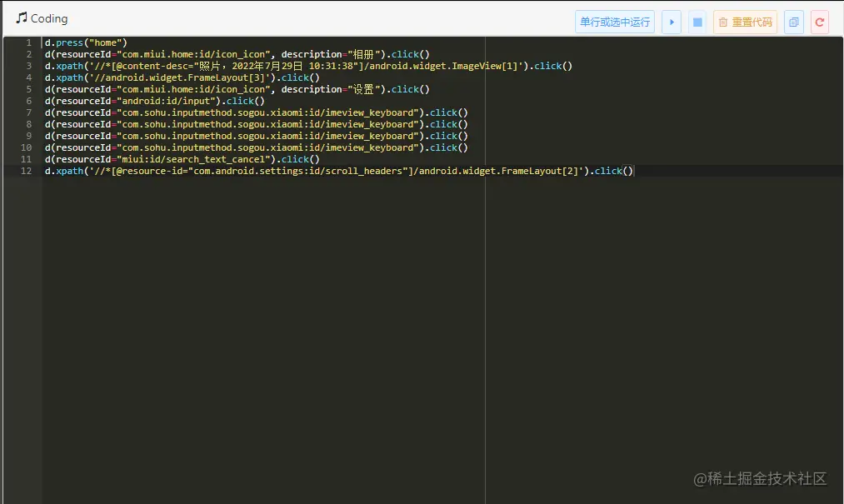Click line number 9 in the gutter
Screen dimensions: 844x504
tap(28, 137)
